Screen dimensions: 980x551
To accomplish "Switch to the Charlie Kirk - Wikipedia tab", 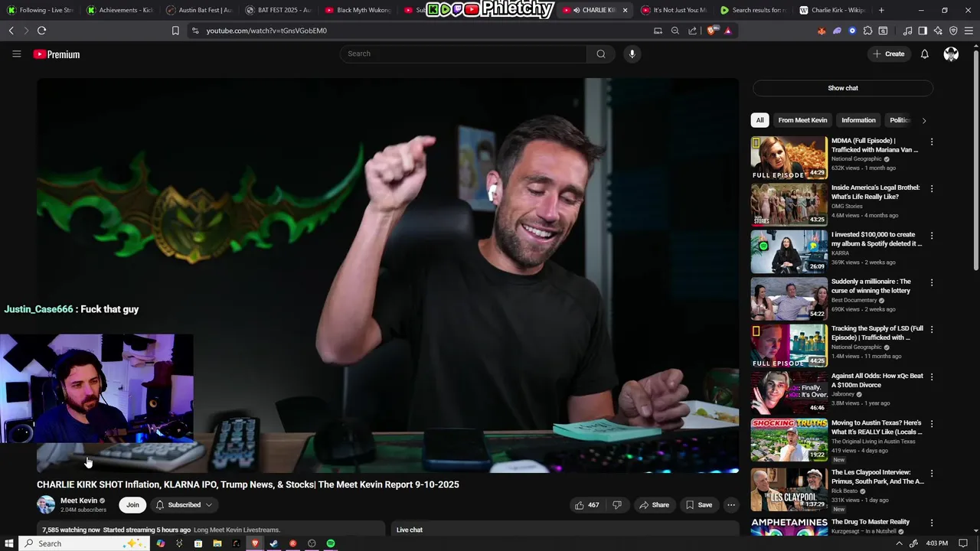I will pyautogui.click(x=832, y=10).
